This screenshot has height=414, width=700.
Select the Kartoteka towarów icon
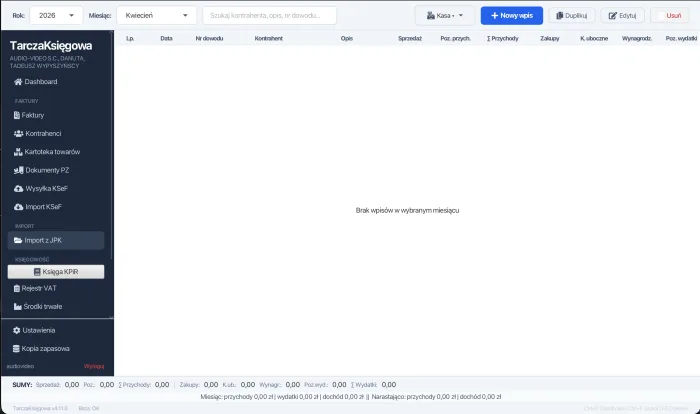17,152
